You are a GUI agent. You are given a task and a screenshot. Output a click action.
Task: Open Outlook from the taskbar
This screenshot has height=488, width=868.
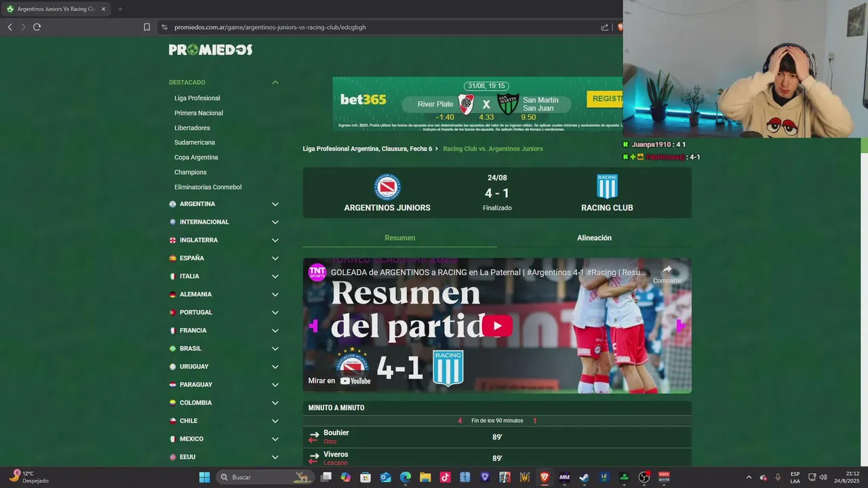point(385,477)
